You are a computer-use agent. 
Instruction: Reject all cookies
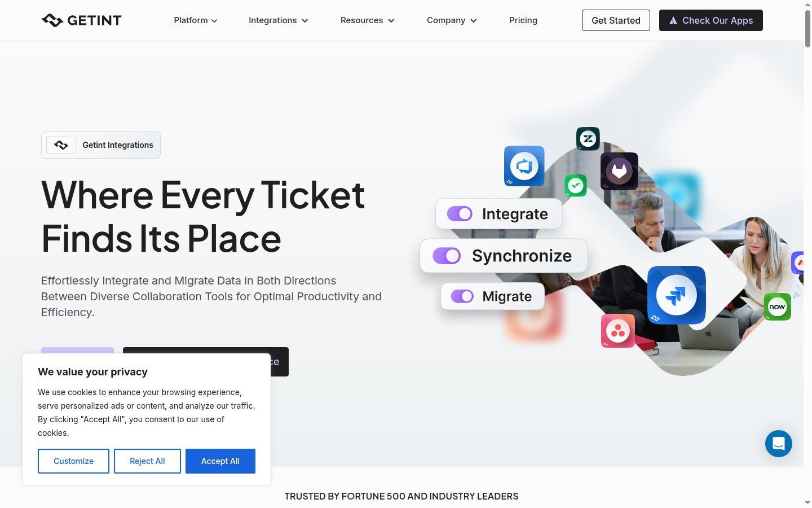pyautogui.click(x=147, y=461)
